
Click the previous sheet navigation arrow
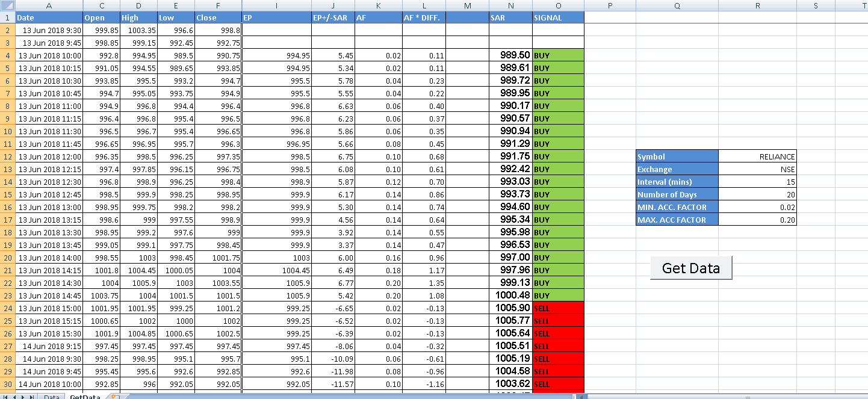pos(13,397)
